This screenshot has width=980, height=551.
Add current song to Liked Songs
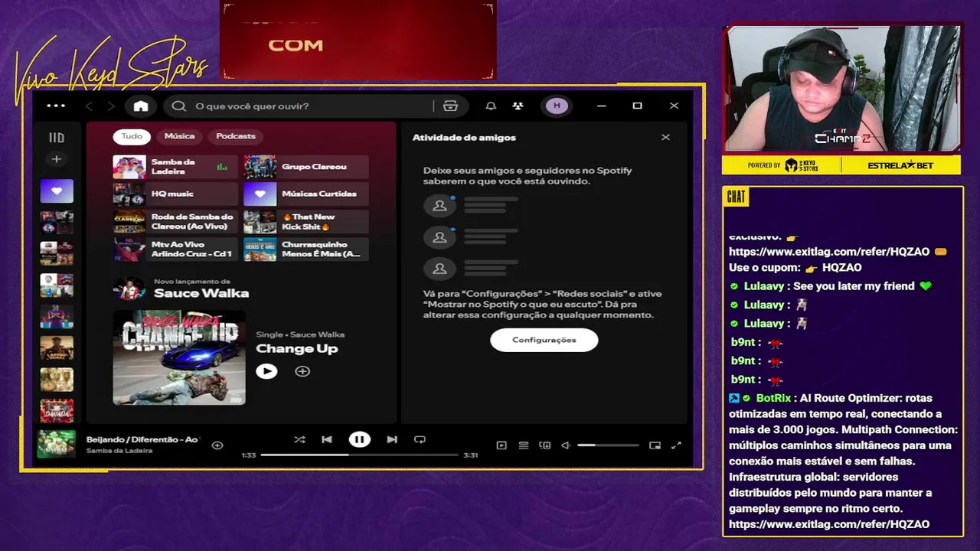coord(217,445)
